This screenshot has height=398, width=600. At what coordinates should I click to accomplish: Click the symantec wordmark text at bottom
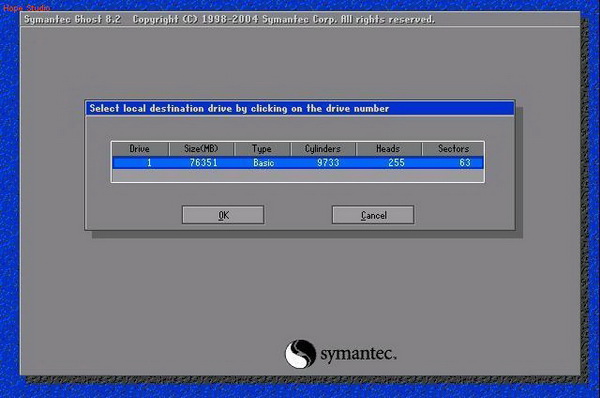point(358,353)
